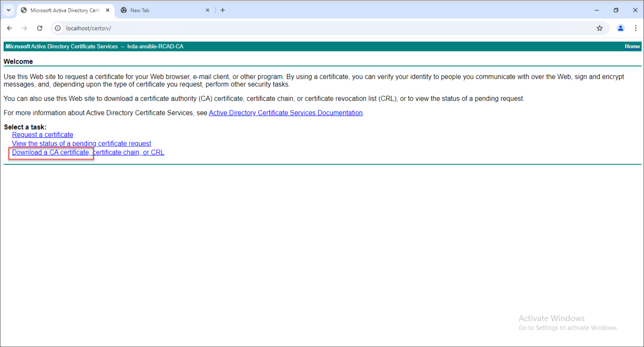The height and width of the screenshot is (347, 644).
Task: Navigate forward with the forward arrow
Action: pyautogui.click(x=24, y=28)
